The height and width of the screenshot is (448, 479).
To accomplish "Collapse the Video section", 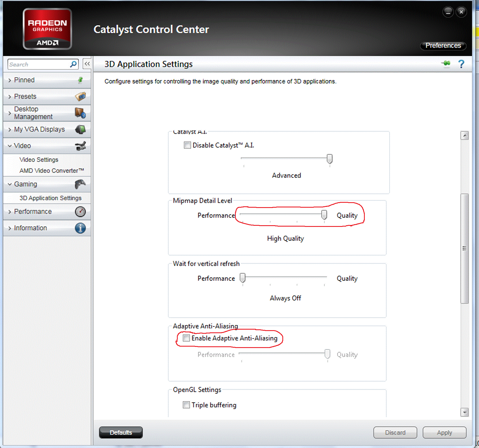I will [47, 146].
